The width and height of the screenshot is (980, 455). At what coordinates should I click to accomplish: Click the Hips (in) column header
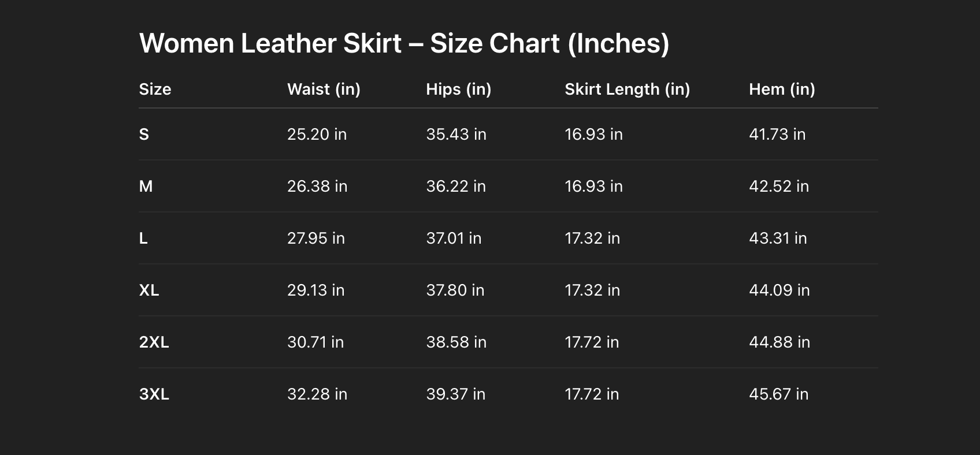pyautogui.click(x=458, y=89)
